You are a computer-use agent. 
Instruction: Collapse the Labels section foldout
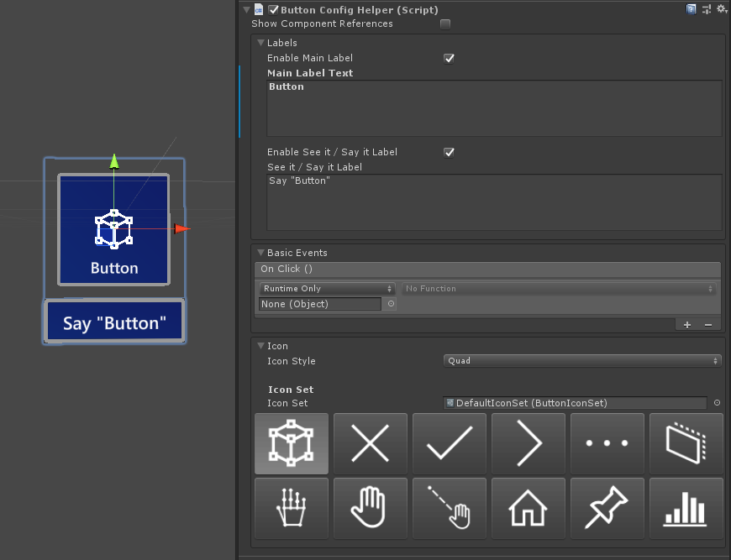point(260,43)
